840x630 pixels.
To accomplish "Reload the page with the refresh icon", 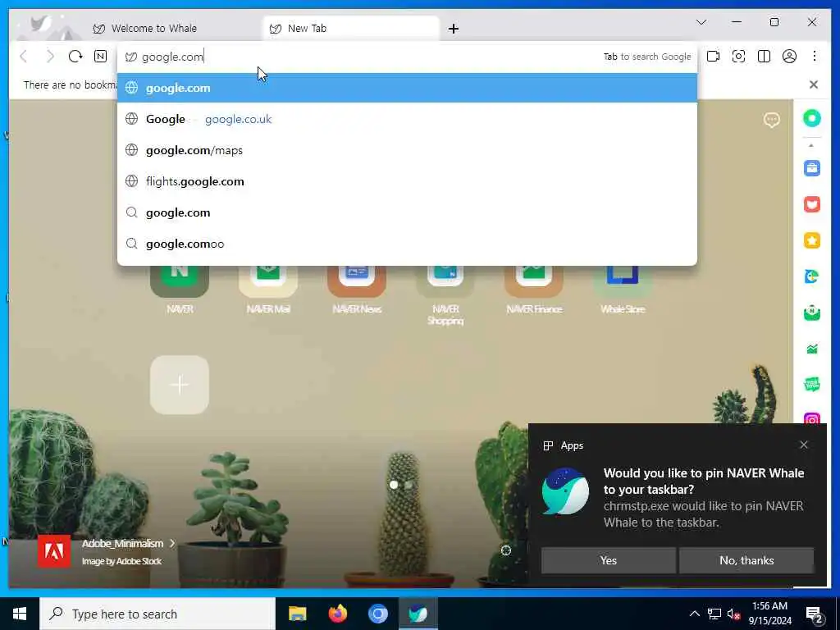I will click(x=75, y=57).
